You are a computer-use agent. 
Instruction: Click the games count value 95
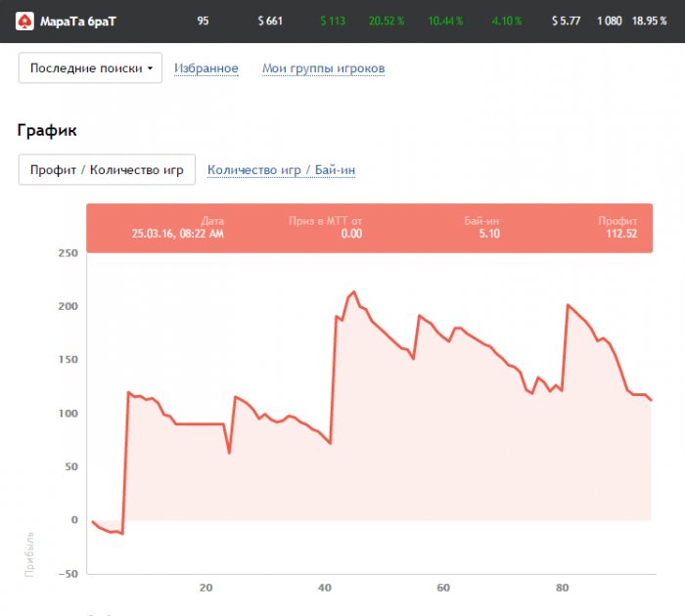point(203,21)
